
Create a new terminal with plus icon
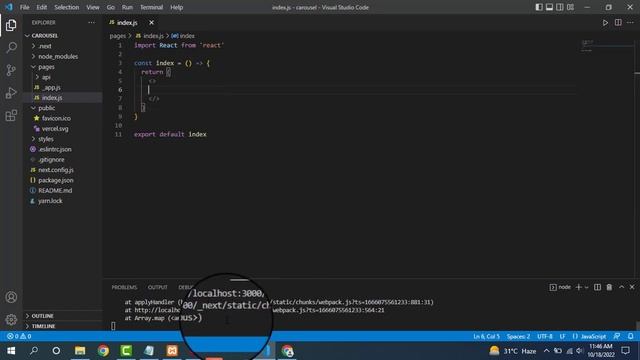578,287
